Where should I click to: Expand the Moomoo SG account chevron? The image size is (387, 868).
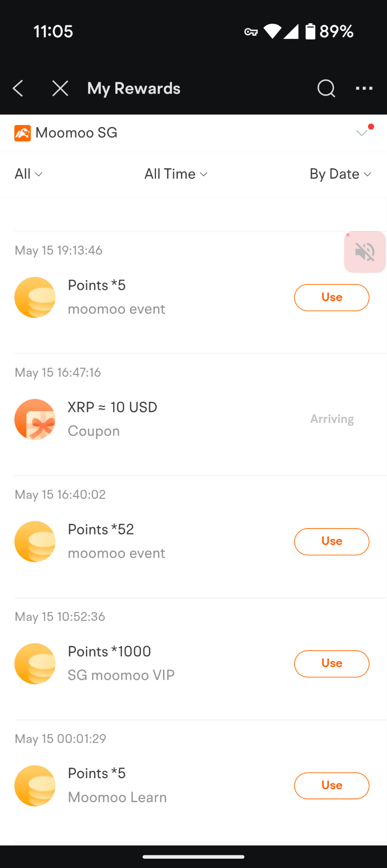362,133
